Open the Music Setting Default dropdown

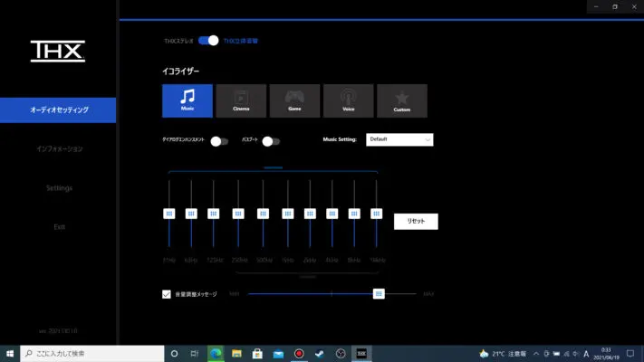coord(399,139)
